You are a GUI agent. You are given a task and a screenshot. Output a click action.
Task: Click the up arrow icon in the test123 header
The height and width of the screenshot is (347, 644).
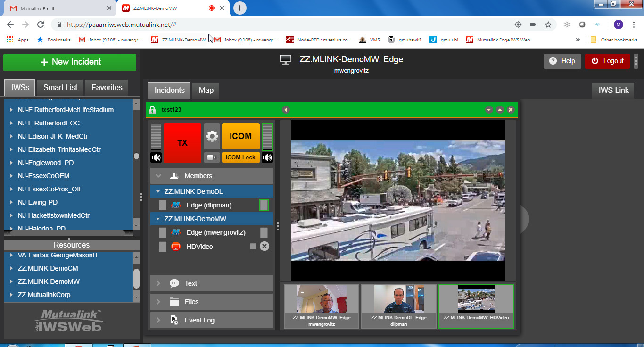pos(500,110)
